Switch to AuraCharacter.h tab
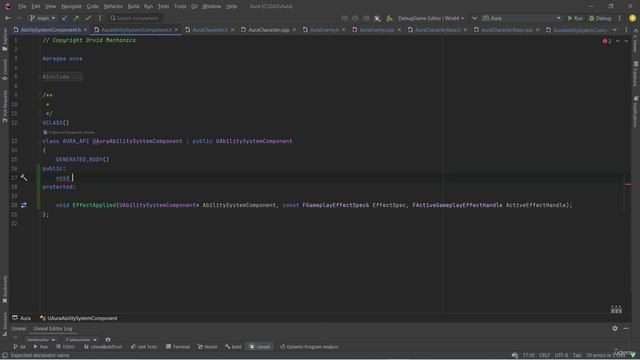Image resolution: width=640 pixels, height=360 pixels. (210, 30)
